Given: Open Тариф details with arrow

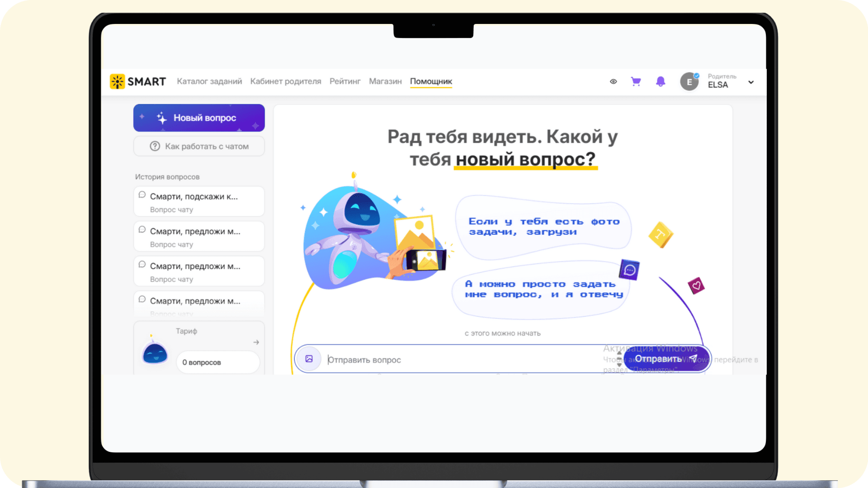Looking at the screenshot, I should (256, 342).
